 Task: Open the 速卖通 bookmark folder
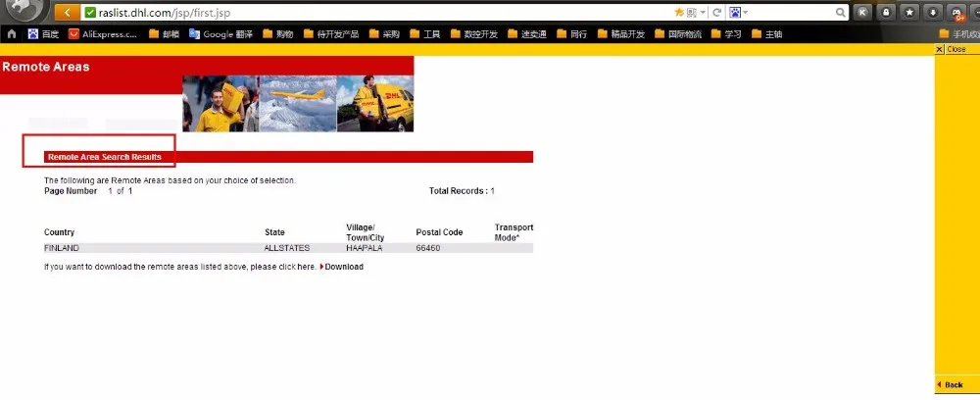click(x=527, y=33)
